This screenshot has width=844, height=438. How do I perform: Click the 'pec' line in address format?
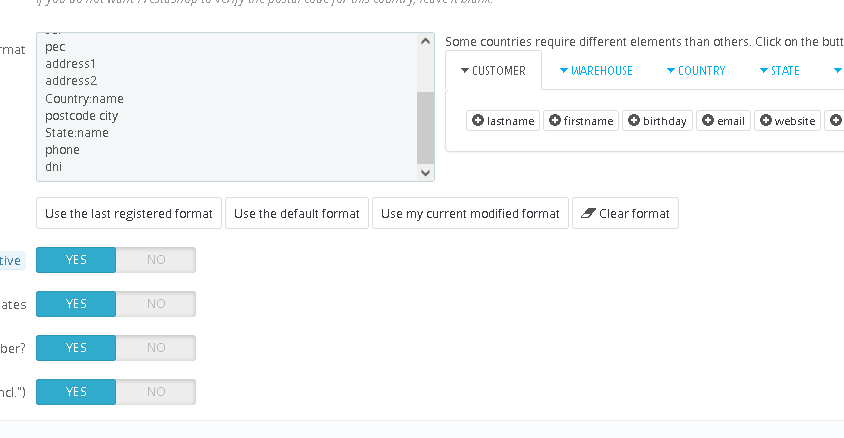(x=55, y=47)
